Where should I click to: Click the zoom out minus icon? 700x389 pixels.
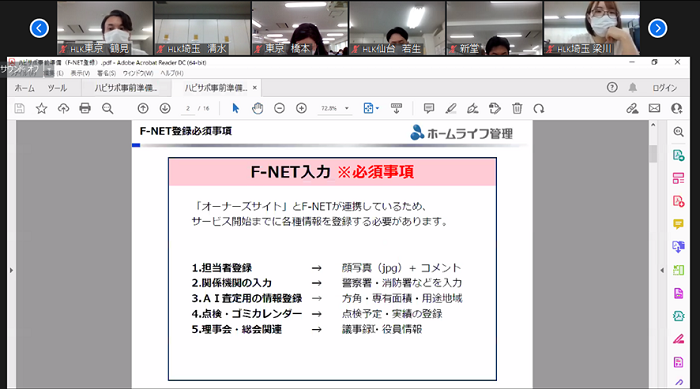[x=279, y=108]
